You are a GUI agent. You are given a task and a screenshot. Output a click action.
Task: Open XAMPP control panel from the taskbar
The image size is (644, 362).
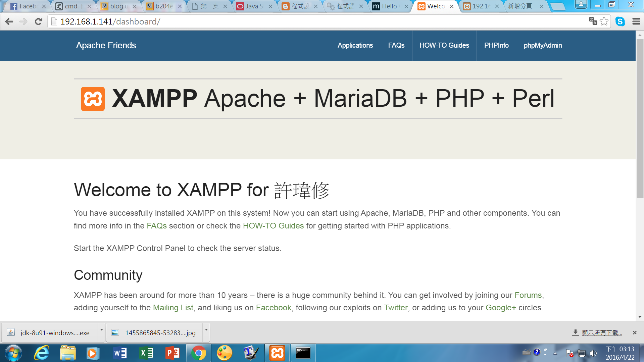click(x=277, y=353)
